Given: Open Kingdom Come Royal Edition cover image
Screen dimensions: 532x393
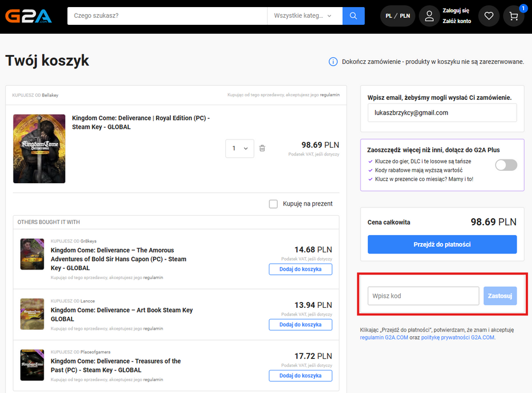Looking at the screenshot, I should point(39,148).
